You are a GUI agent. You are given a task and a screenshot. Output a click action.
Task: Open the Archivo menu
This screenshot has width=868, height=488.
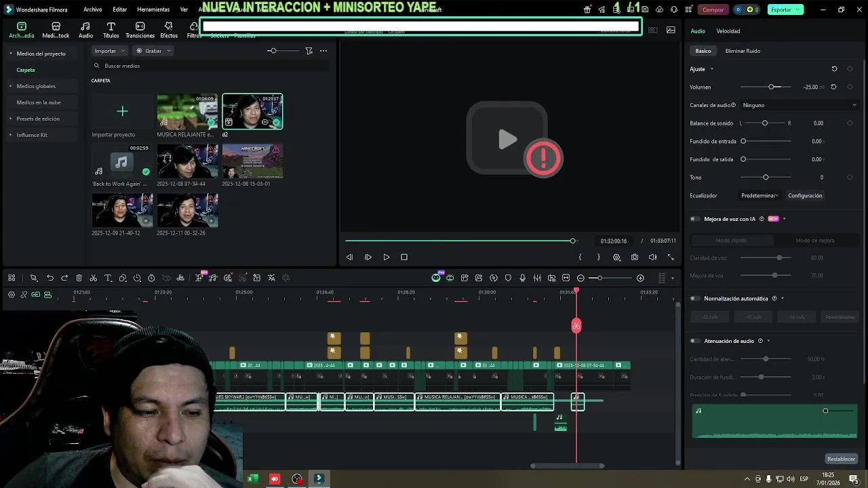coord(93,9)
